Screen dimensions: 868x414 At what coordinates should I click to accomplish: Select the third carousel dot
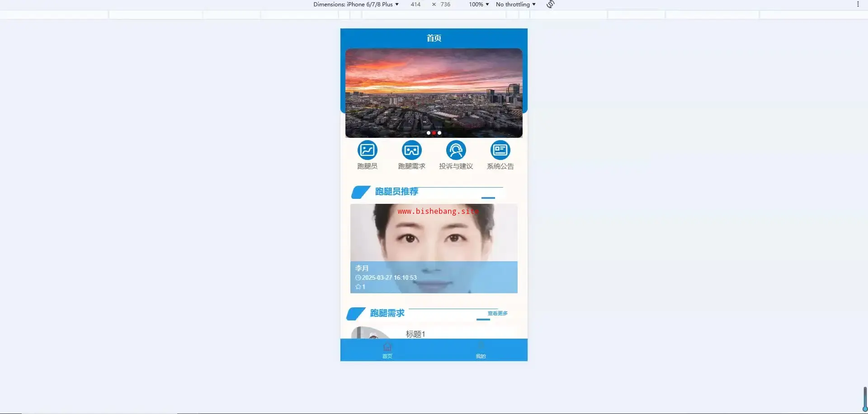tap(439, 133)
